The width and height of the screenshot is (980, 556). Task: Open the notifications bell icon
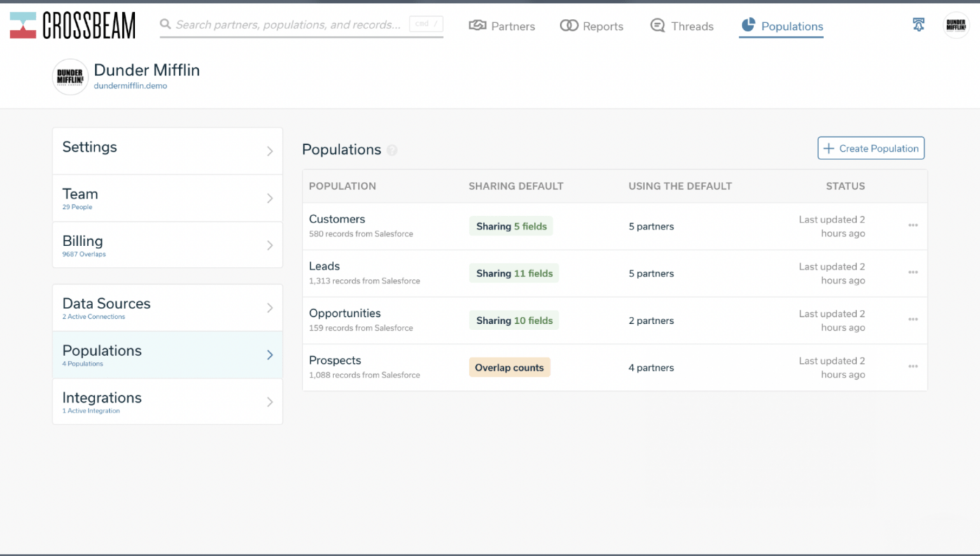[918, 25]
